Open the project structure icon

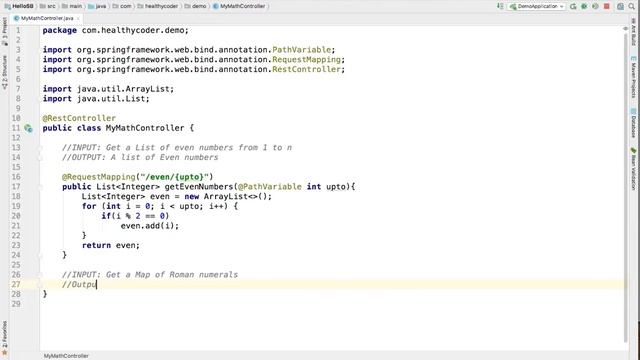click(x=620, y=6)
